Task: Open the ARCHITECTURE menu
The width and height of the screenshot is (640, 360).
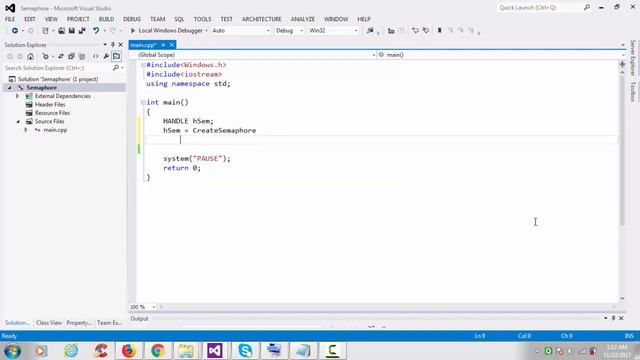Action: pos(262,19)
